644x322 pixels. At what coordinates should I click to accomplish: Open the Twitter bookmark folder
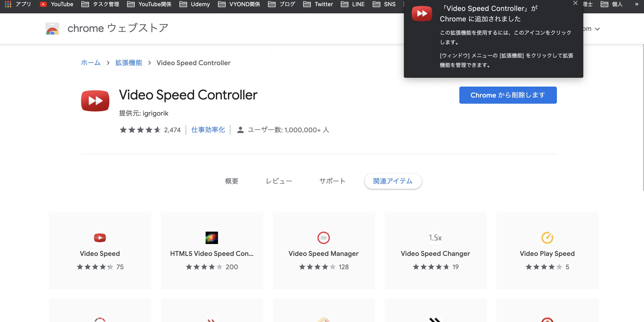click(318, 4)
